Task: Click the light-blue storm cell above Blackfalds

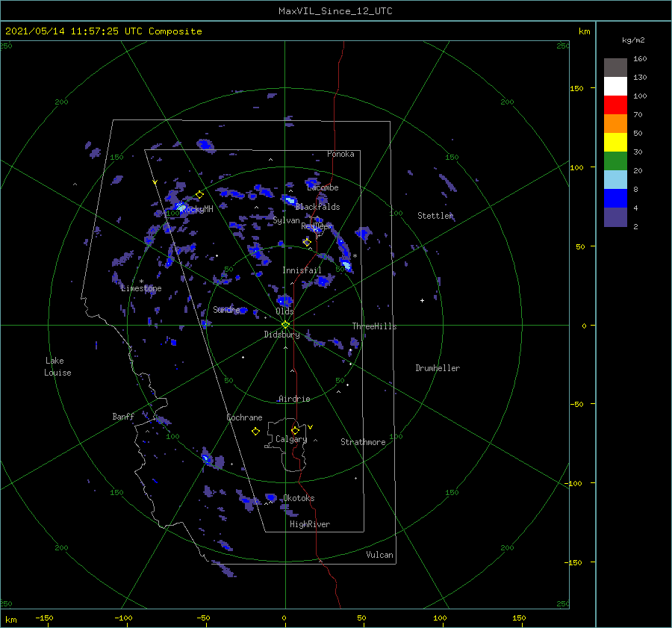Action: click(x=290, y=200)
